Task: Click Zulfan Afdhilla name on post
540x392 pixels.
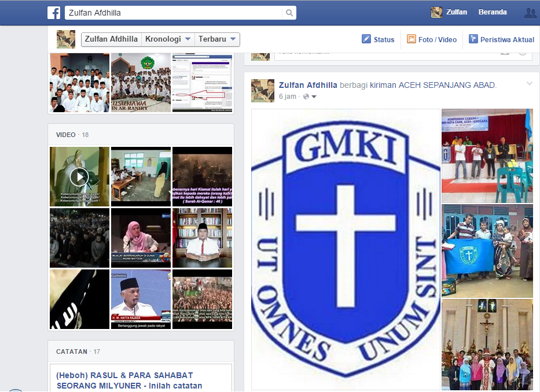Action: point(308,85)
